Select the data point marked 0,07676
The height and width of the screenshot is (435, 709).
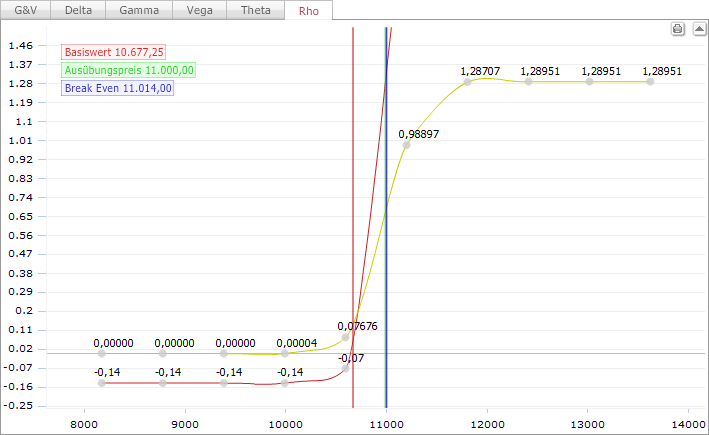pos(346,337)
